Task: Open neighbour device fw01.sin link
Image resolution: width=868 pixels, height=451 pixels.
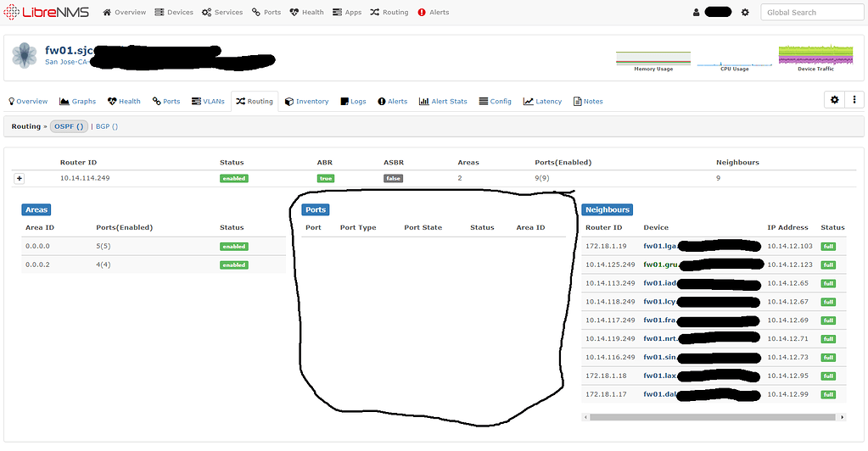Action: pyautogui.click(x=660, y=357)
